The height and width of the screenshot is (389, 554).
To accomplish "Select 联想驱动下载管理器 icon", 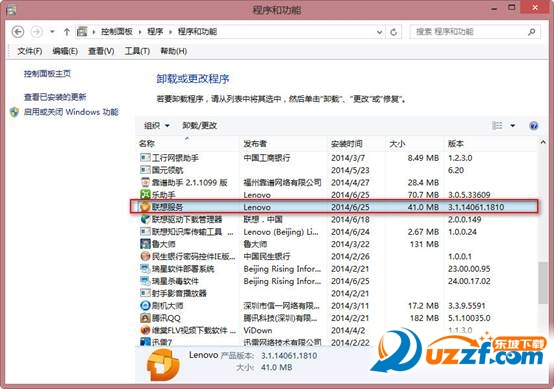I will [145, 219].
